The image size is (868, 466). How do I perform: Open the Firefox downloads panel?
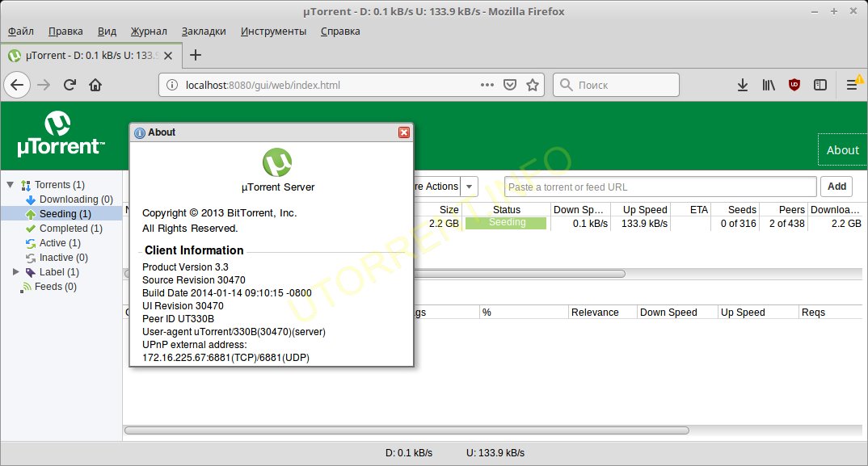click(x=743, y=86)
